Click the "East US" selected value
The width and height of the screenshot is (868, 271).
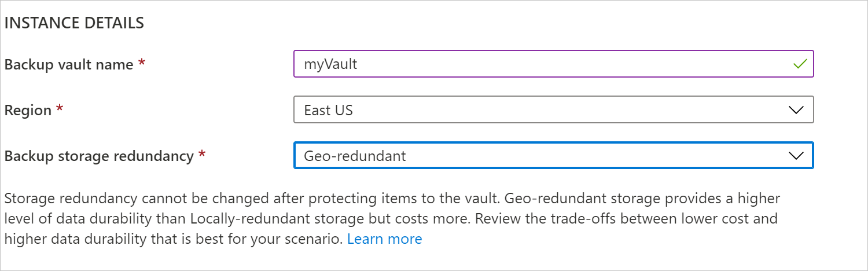tap(328, 110)
